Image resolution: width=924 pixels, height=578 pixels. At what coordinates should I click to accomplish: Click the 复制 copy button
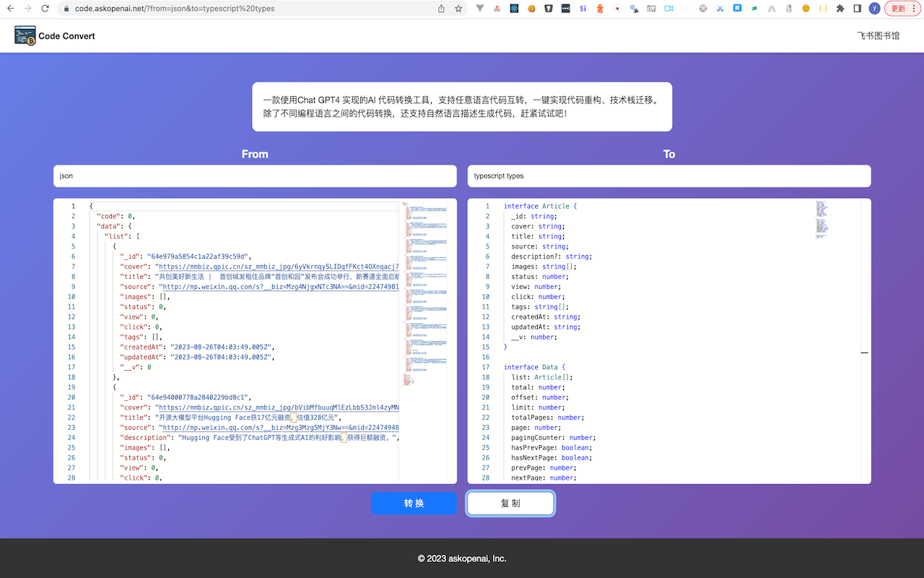pos(510,504)
